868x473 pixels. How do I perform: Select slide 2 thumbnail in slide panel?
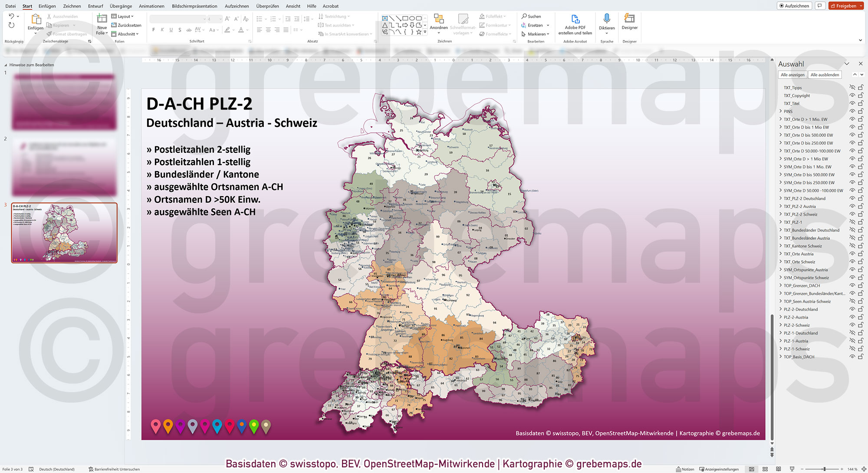tap(63, 166)
